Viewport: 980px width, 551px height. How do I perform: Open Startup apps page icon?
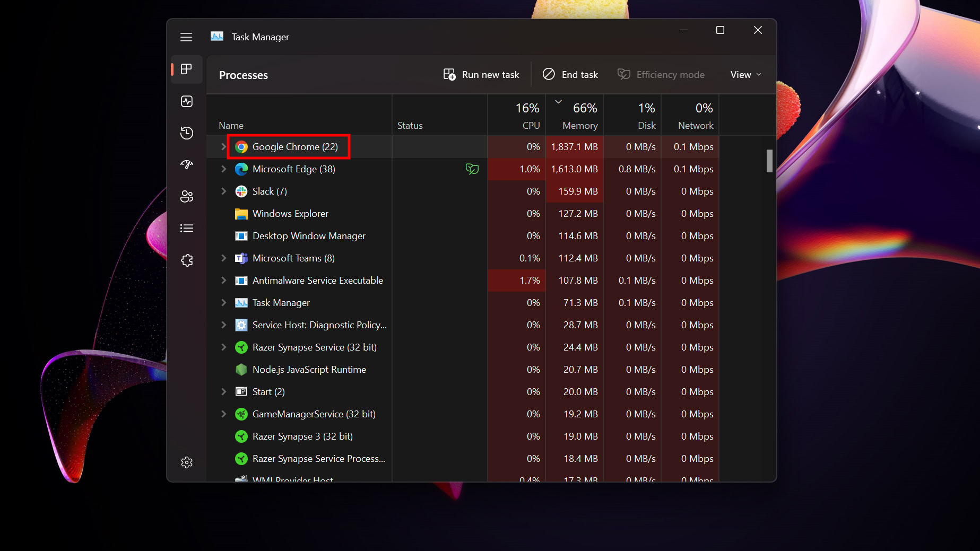coord(187,165)
